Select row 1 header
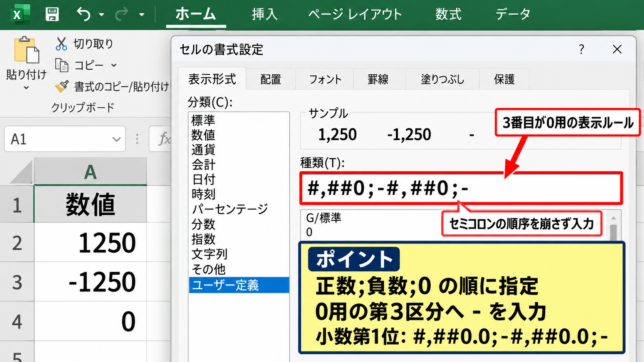This screenshot has height=362, width=644. (17, 205)
